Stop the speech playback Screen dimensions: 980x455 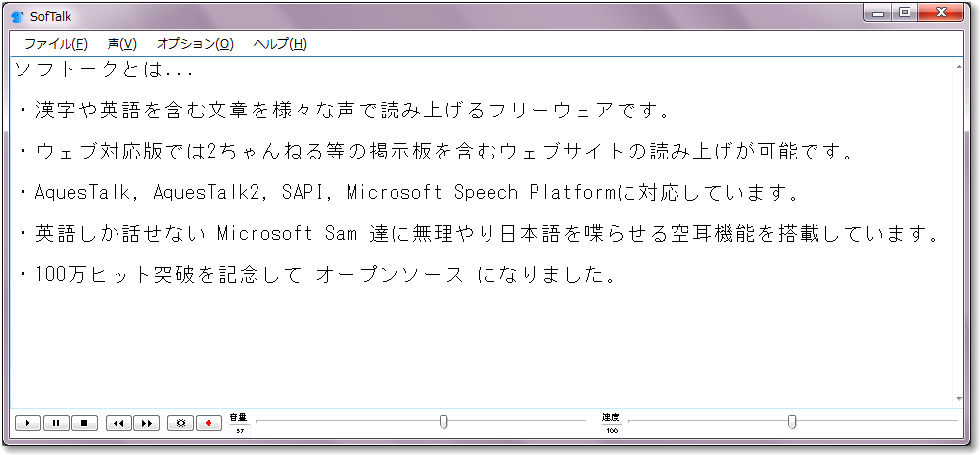click(x=84, y=423)
